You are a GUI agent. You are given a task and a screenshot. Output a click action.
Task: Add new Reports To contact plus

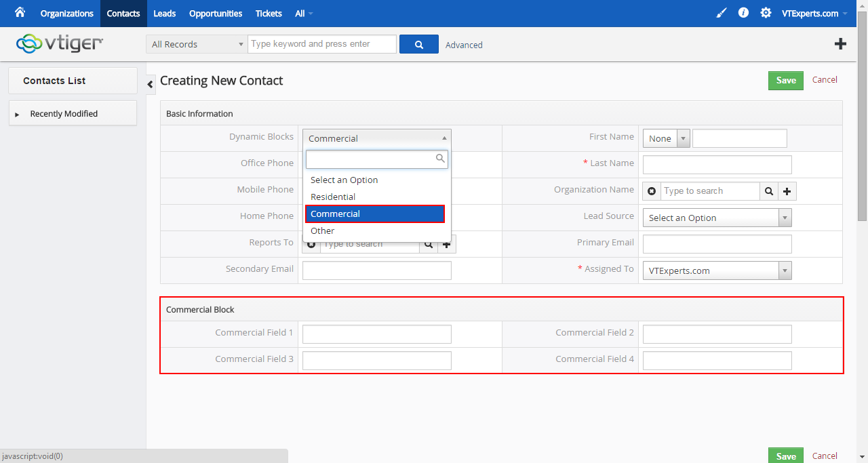pyautogui.click(x=447, y=245)
